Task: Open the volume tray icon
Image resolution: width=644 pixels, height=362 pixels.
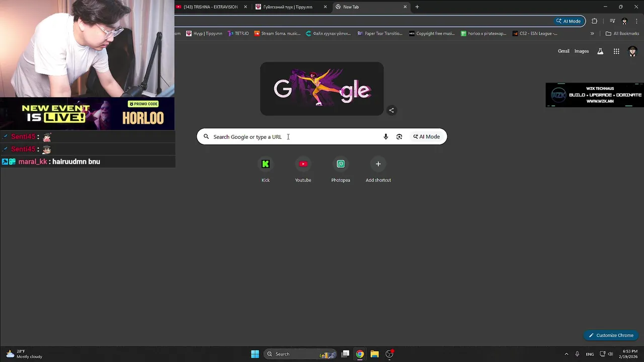Action: tap(610, 354)
